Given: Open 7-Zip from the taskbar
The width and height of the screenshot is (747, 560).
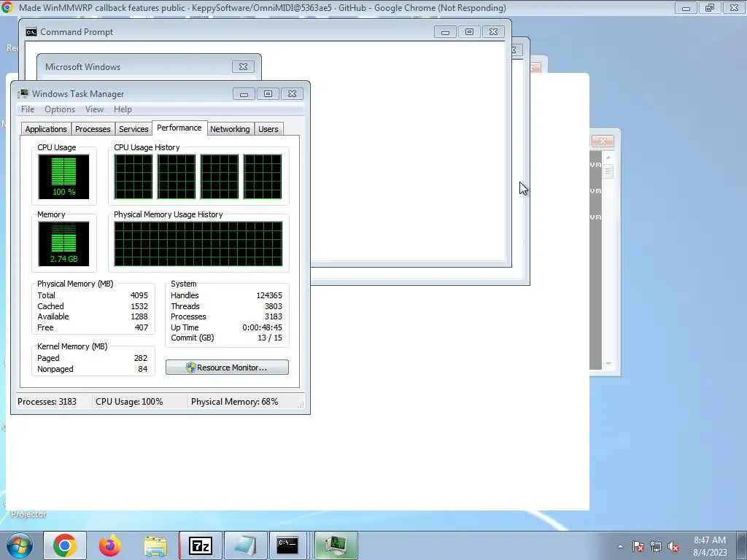Looking at the screenshot, I should coord(200,545).
